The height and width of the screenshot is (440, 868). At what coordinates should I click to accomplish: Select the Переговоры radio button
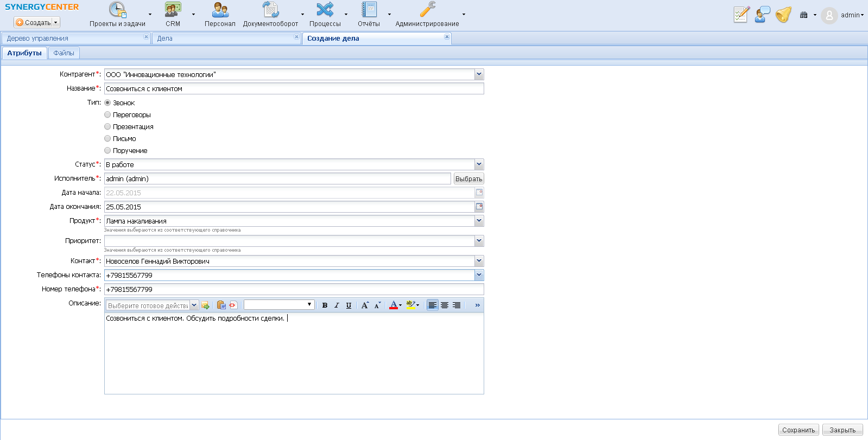pos(107,115)
